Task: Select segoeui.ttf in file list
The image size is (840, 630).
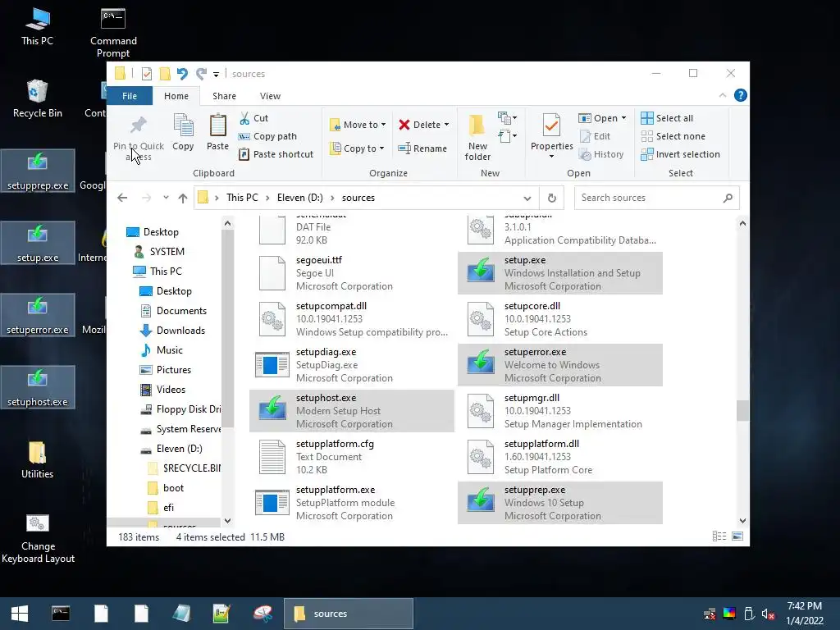Action: (351, 273)
